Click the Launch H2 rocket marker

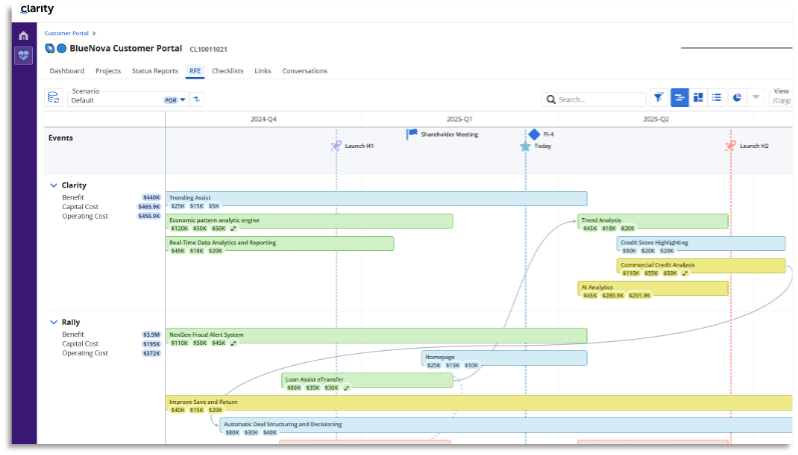(730, 146)
